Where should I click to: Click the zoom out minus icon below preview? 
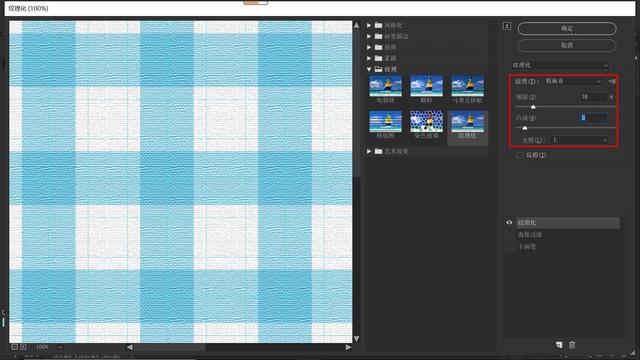click(x=15, y=347)
